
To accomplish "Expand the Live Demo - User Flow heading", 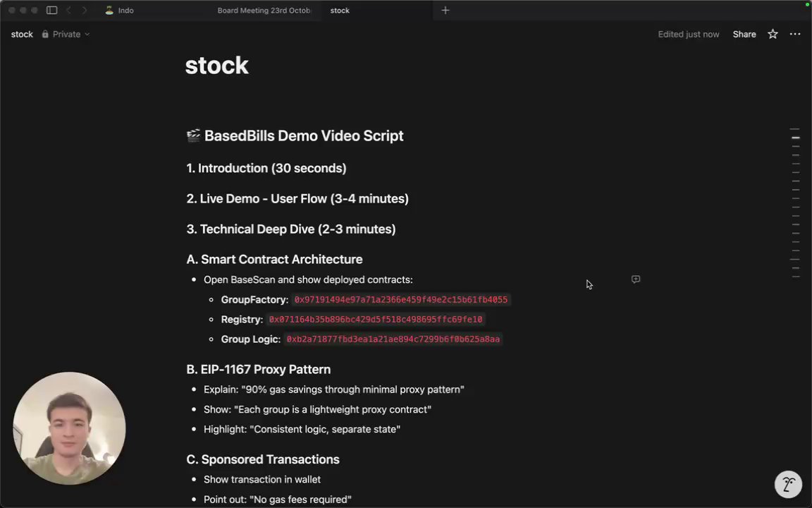I will tap(297, 198).
